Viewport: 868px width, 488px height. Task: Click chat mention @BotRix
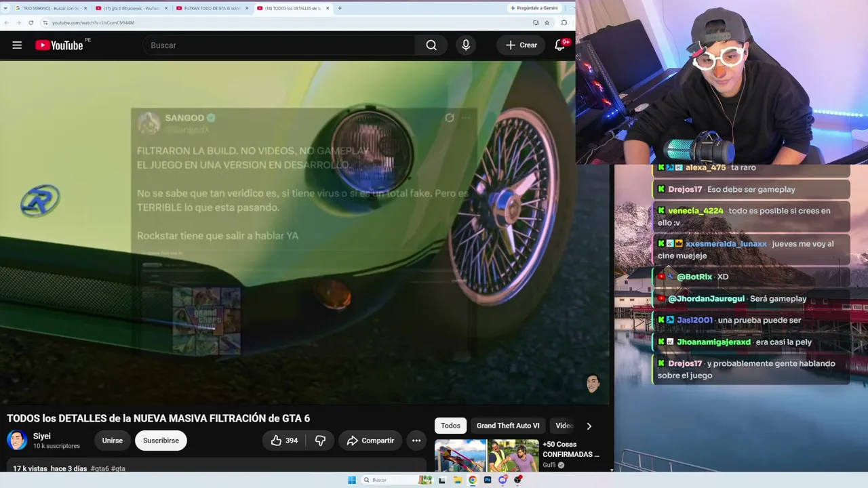[694, 277]
